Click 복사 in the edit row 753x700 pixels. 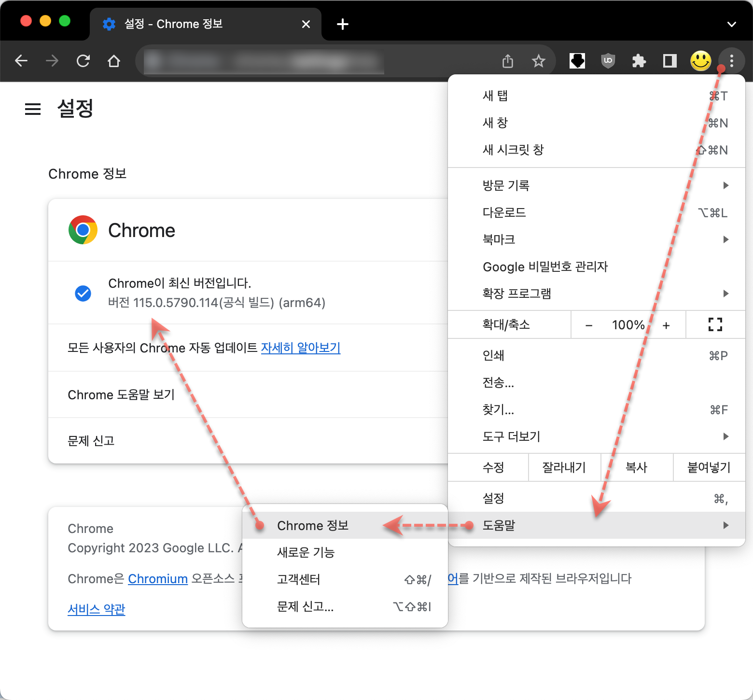point(637,467)
